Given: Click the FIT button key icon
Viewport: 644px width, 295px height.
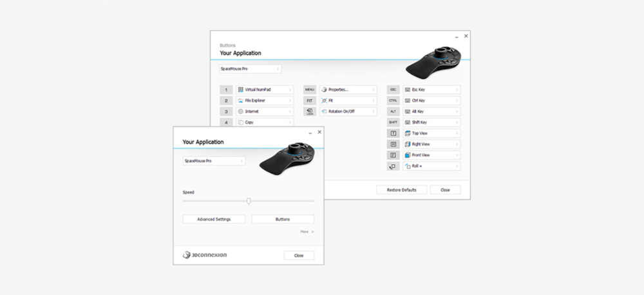Looking at the screenshot, I should (310, 100).
